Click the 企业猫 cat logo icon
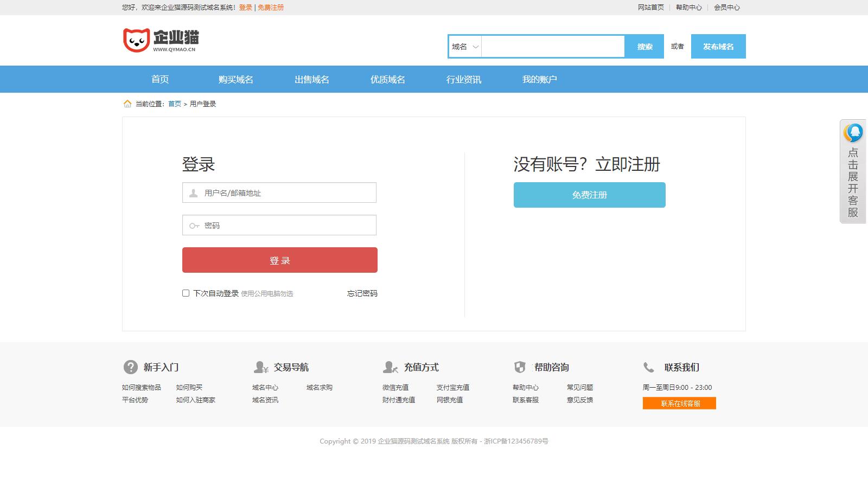Screen dimensions: 868x488 [x=137, y=40]
